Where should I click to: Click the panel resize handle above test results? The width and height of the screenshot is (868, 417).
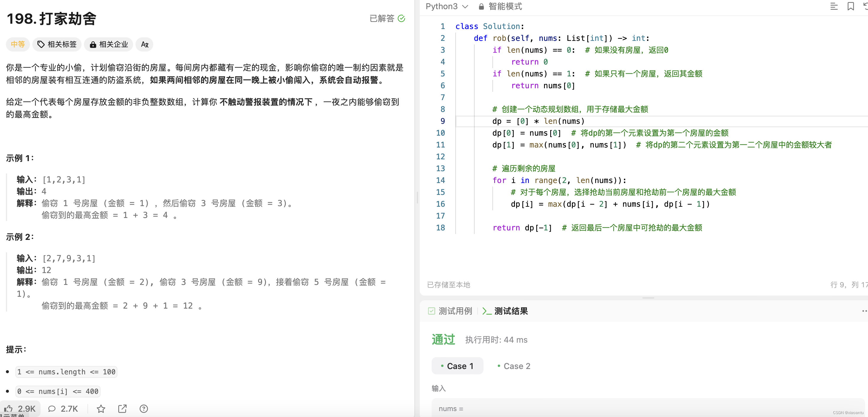point(648,298)
